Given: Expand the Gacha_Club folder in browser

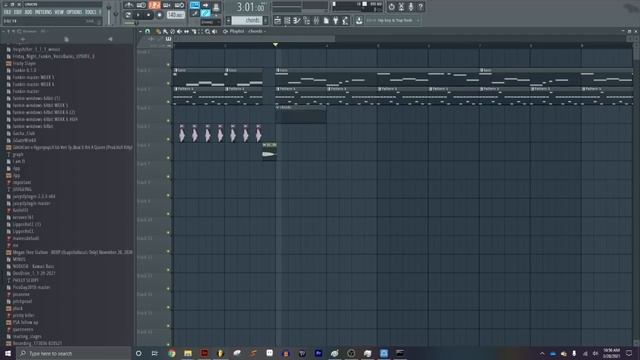Looking at the screenshot, I should tap(24, 133).
